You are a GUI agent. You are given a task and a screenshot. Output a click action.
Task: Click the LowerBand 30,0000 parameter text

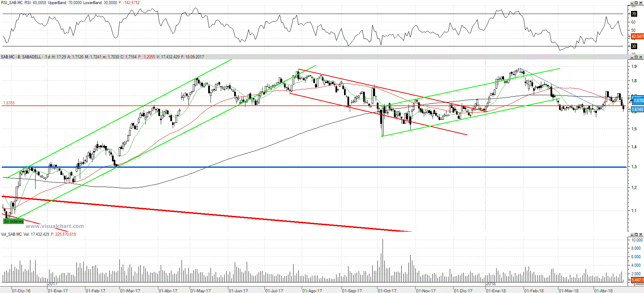click(100, 3)
